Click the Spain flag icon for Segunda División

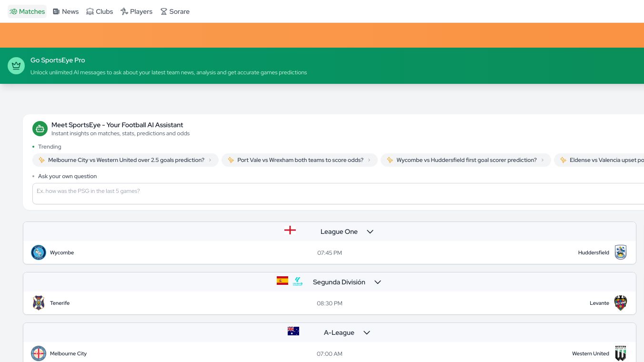click(x=282, y=281)
